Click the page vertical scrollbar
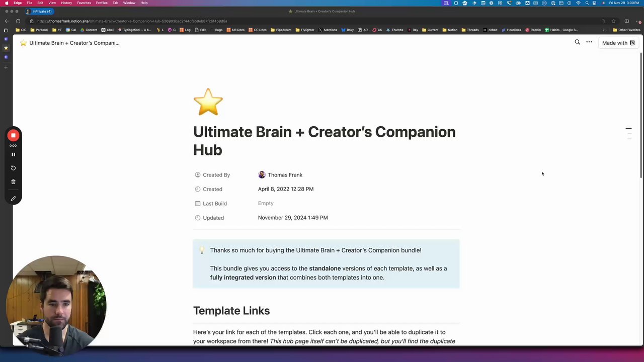Screen dimensions: 644x362 [x=641, y=115]
